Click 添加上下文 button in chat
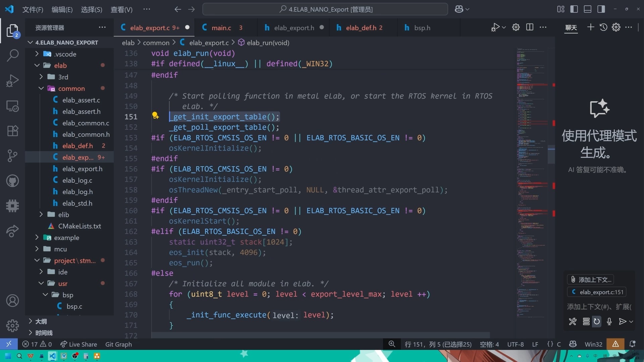Screen dimensions: 644x362 coord(591,280)
